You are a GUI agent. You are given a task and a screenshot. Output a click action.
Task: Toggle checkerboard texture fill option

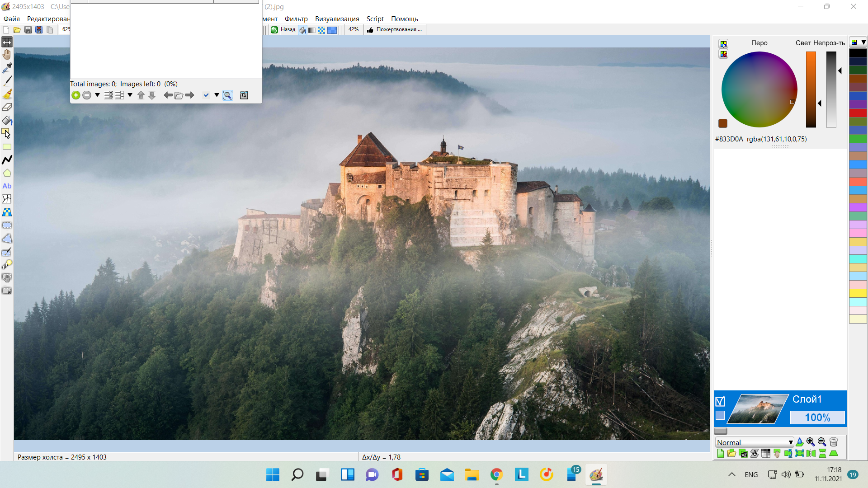pyautogui.click(x=321, y=30)
